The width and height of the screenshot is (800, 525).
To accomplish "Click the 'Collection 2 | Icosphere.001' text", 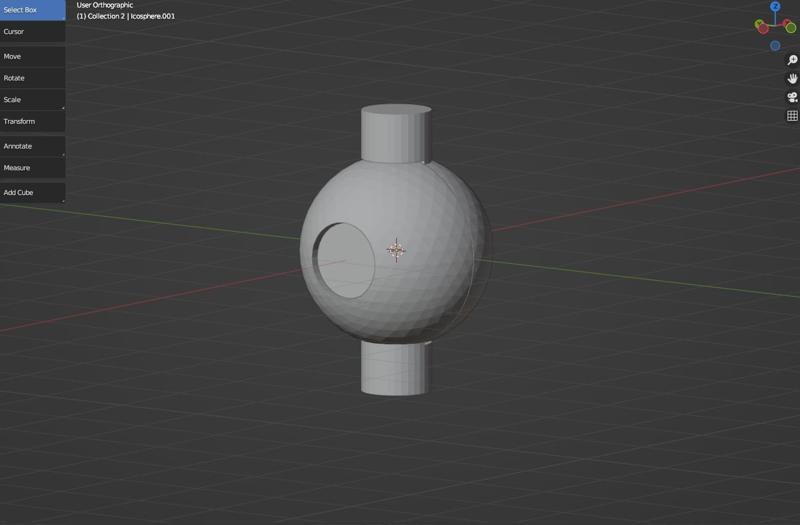I will [x=131, y=16].
